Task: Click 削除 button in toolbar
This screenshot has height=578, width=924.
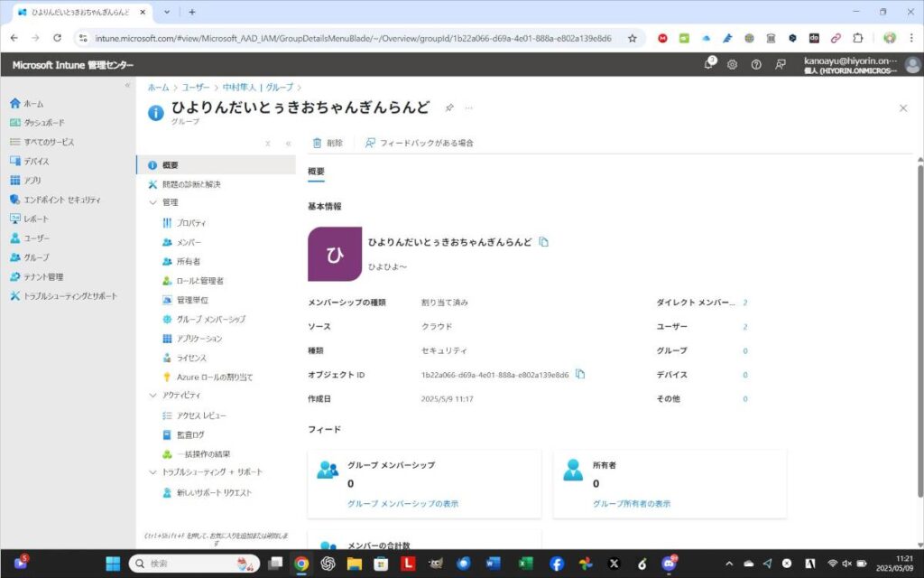Action: coord(328,143)
